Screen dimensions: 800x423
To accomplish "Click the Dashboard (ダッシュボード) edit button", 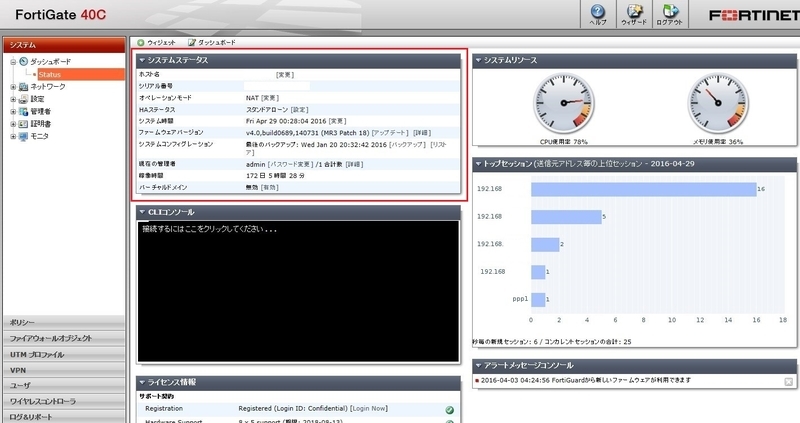I will [212, 42].
